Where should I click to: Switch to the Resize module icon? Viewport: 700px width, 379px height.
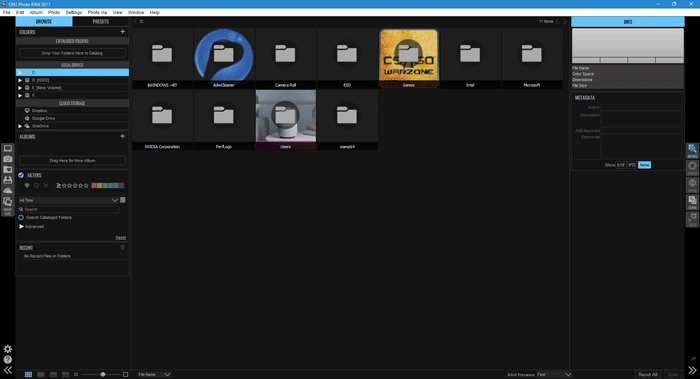pyautogui.click(x=692, y=219)
